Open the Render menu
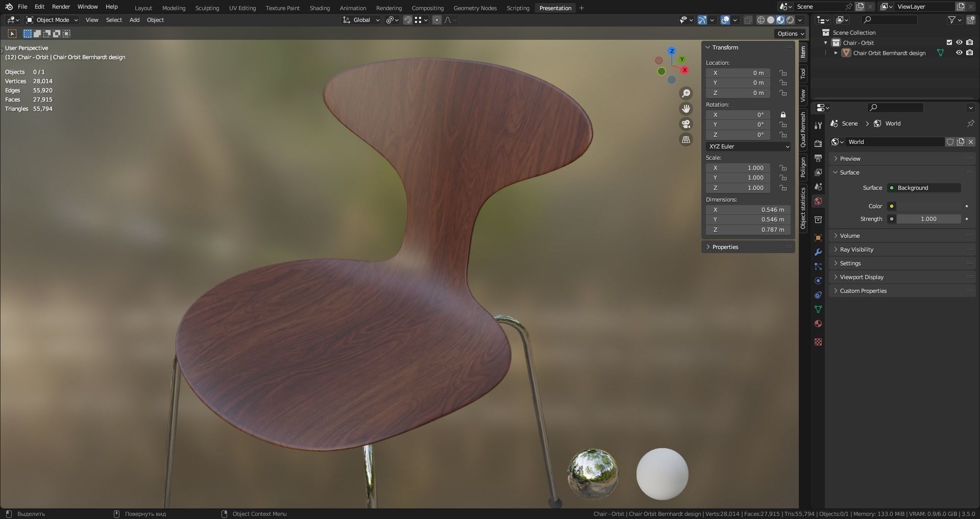The height and width of the screenshot is (519, 980). coord(61,7)
